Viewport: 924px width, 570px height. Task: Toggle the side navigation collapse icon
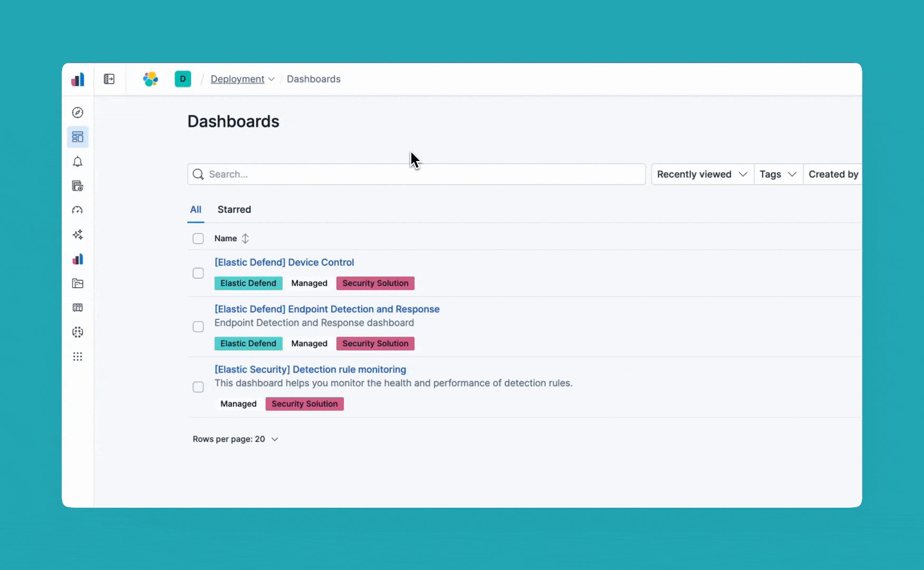(x=109, y=79)
